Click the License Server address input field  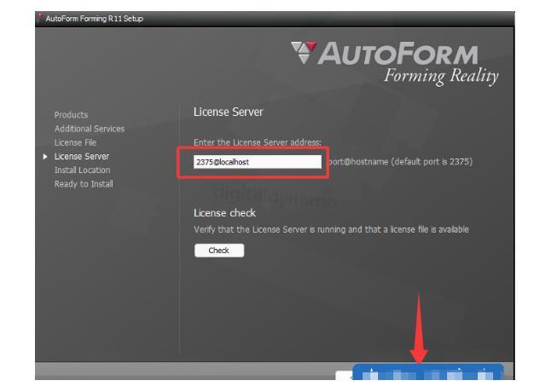point(258,162)
